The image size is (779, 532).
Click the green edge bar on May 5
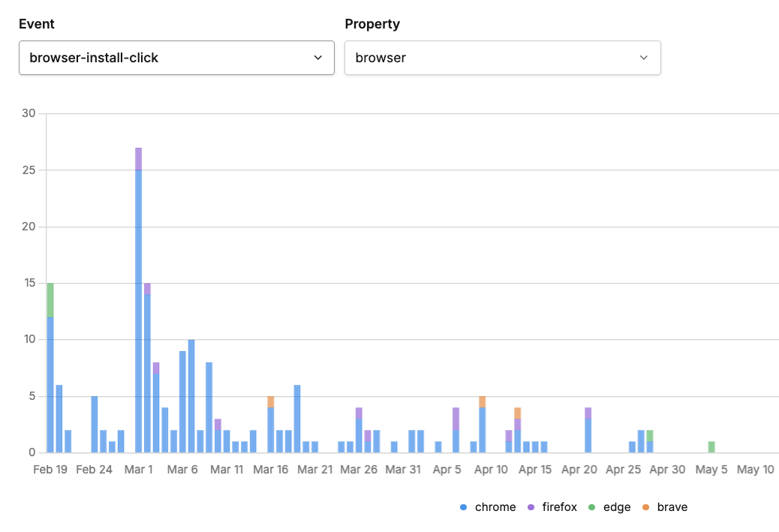pos(711,447)
